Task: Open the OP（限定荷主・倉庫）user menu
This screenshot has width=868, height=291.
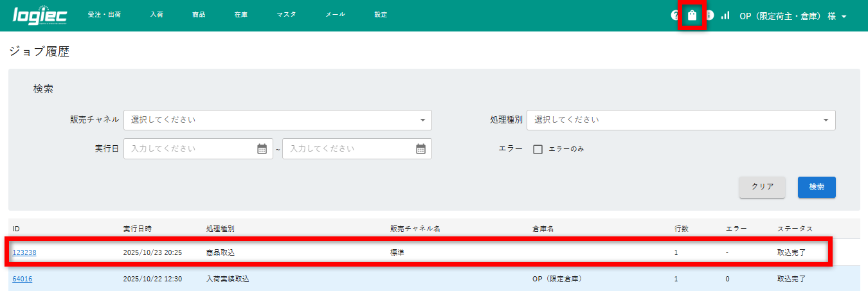Action: [x=792, y=15]
